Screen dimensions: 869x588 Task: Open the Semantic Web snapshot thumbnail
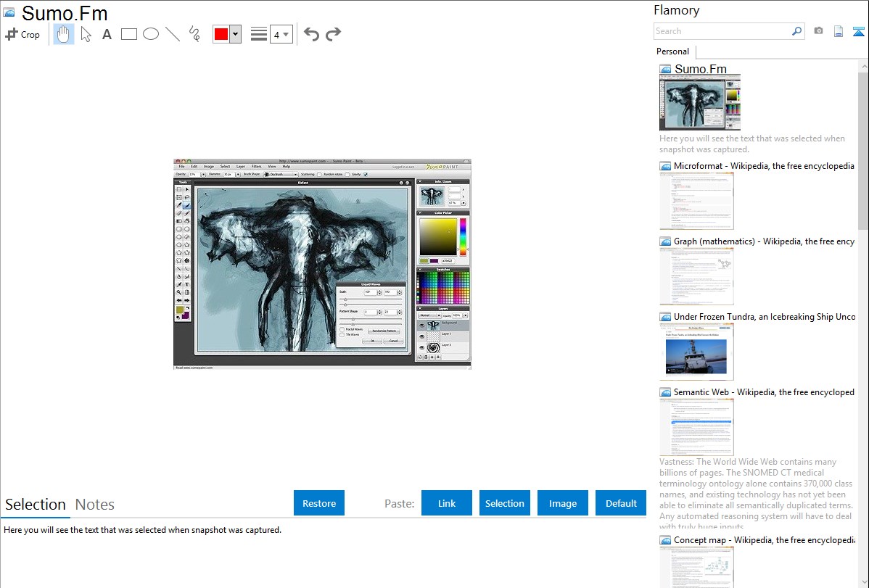click(x=696, y=427)
